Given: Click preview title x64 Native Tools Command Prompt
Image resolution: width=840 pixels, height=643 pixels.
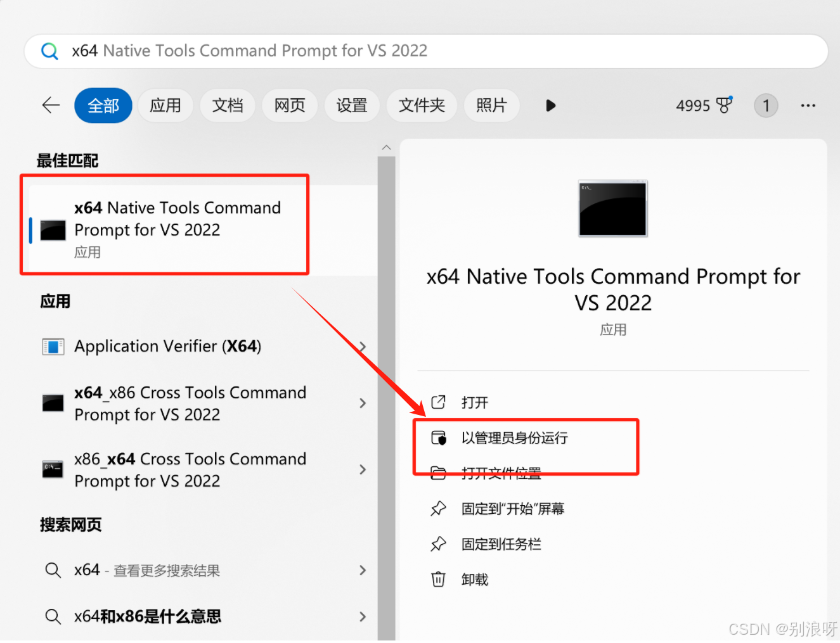Looking at the screenshot, I should [x=613, y=289].
